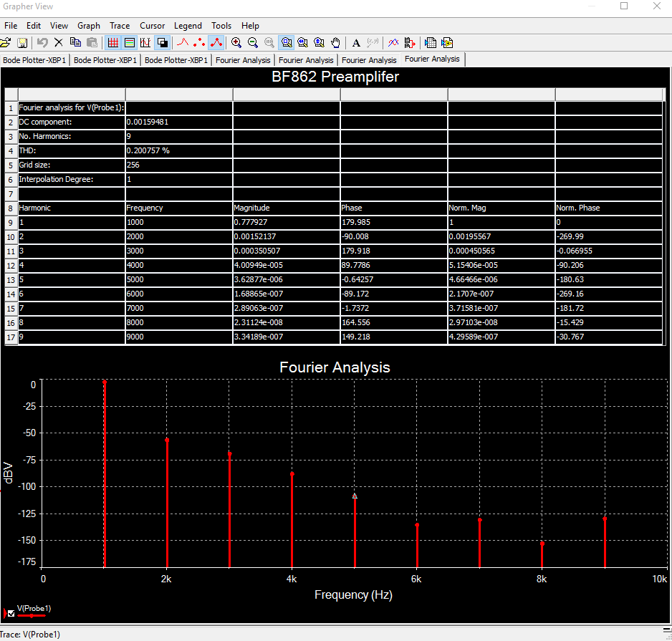
Task: Click the Export to LabVIEW icon
Action: click(447, 42)
